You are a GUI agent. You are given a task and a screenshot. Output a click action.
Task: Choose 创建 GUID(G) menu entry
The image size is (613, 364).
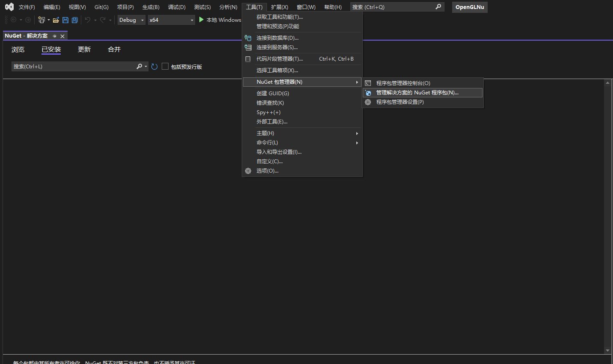click(302, 94)
